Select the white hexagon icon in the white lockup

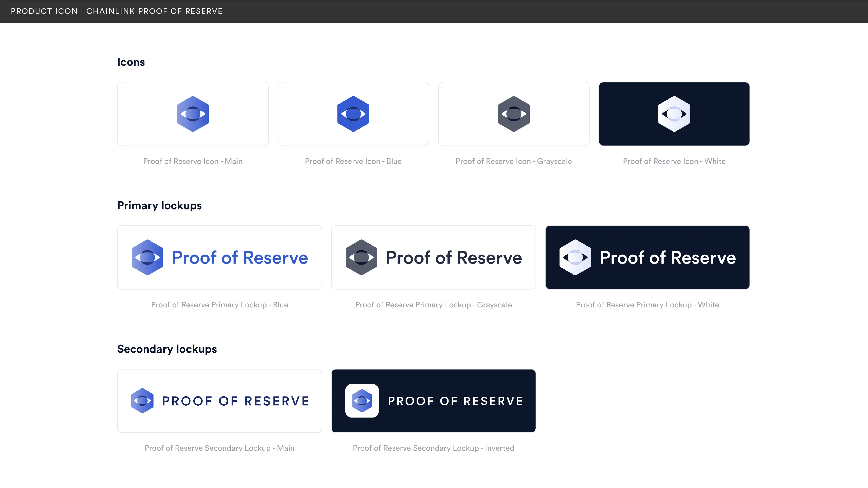[x=575, y=257]
